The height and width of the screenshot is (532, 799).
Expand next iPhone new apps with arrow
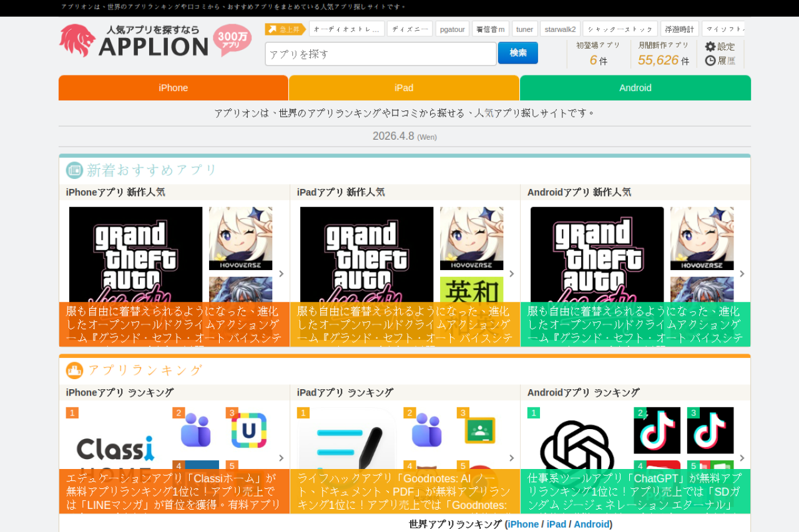[x=281, y=274]
